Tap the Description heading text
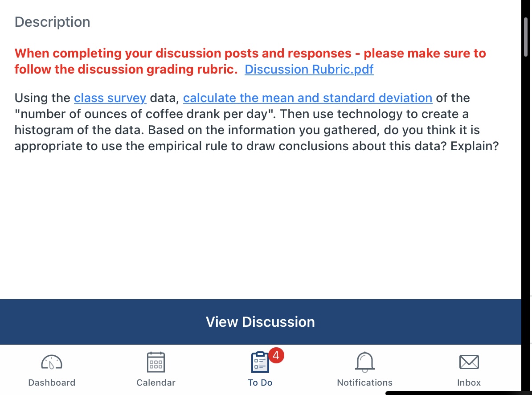The image size is (532, 395). pyautogui.click(x=52, y=21)
